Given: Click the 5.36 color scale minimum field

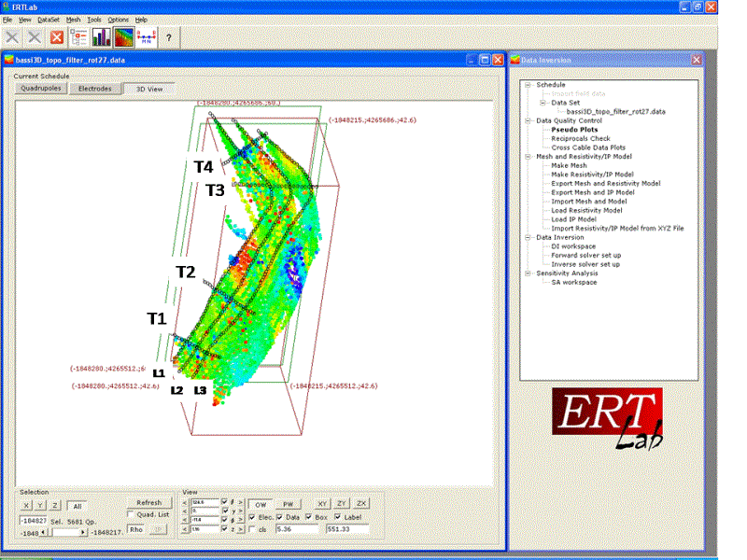Looking at the screenshot, I should point(297,529).
